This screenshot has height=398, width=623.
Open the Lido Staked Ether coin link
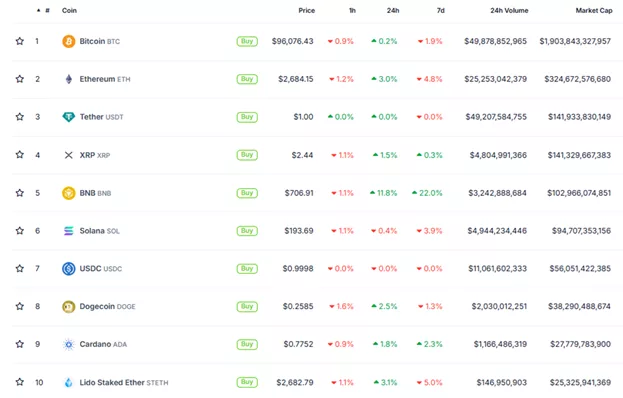tap(124, 383)
